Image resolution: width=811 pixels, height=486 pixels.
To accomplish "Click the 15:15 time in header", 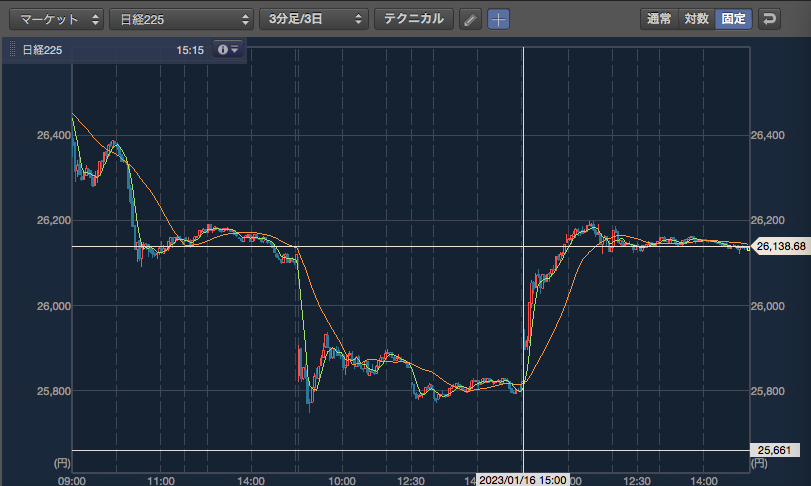I will [x=190, y=50].
